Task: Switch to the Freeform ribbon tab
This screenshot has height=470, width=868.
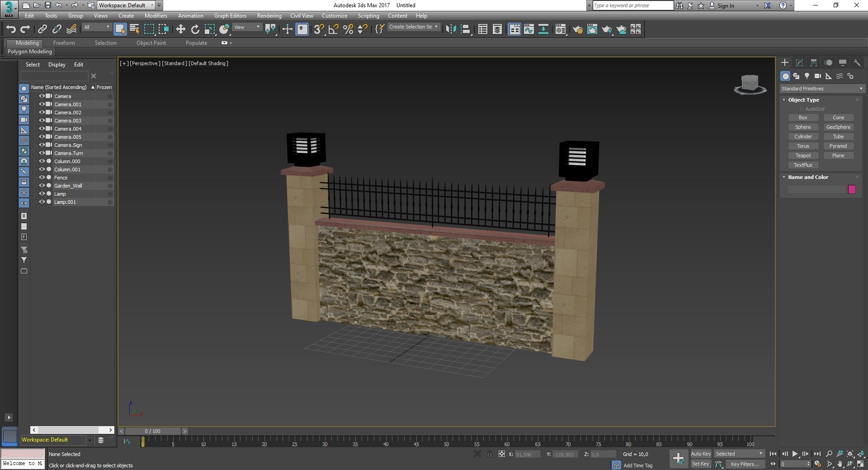Action: tap(64, 43)
